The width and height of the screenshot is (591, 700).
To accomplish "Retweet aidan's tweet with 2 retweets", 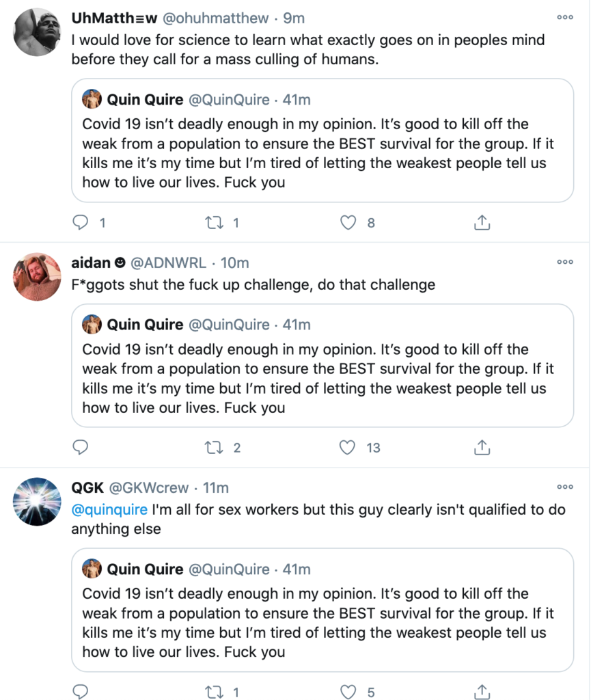I will 214,447.
